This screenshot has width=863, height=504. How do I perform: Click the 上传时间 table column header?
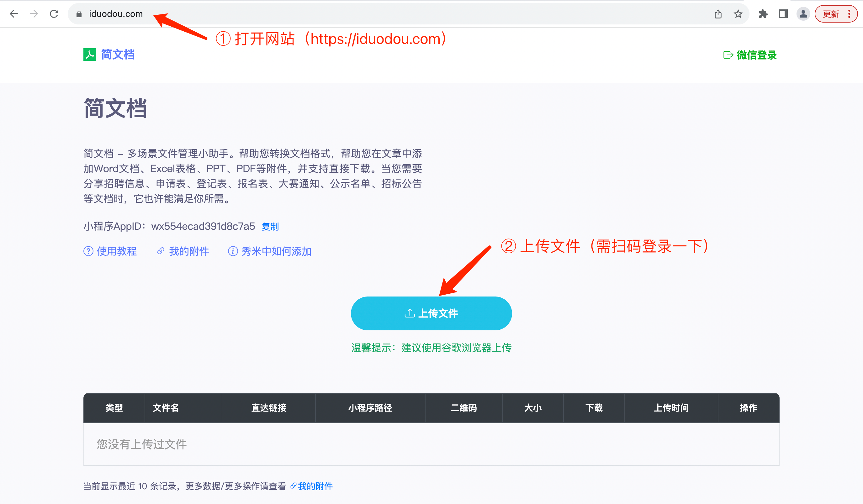671,407
